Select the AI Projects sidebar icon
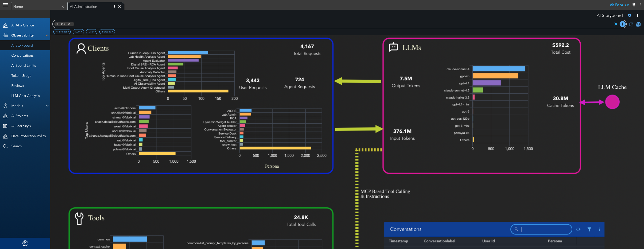Viewport: 644px width, 249px height. (x=5, y=116)
